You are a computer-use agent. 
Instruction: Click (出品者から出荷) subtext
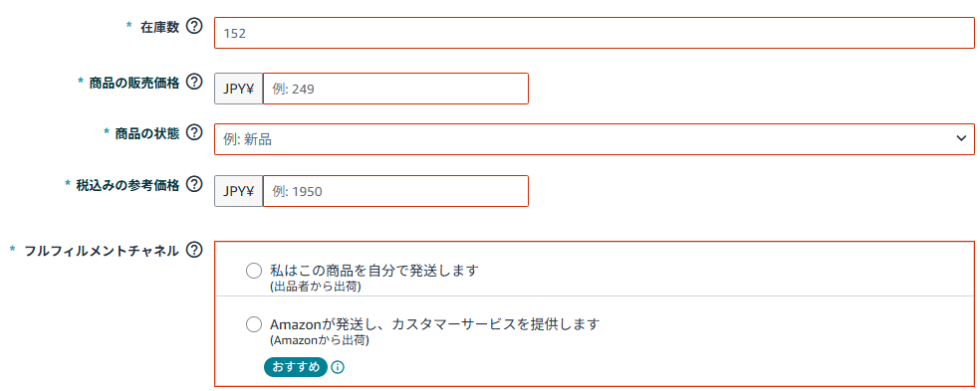(x=316, y=288)
